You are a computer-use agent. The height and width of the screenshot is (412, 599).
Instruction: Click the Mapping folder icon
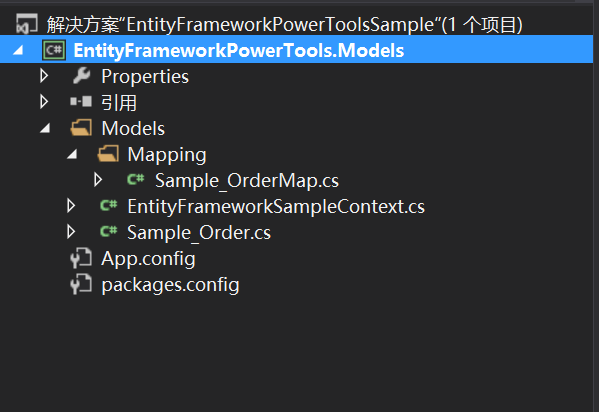tap(108, 154)
